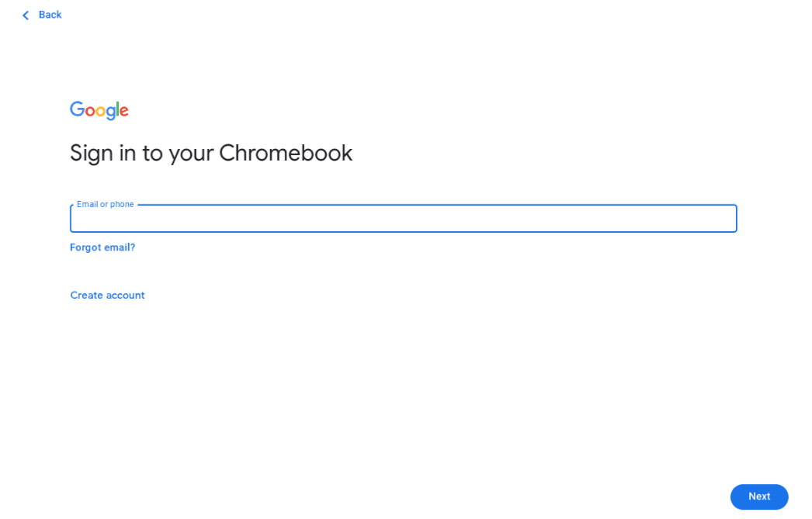Proceed to the next sign-in step
Image resolution: width=812 pixels, height=519 pixels.
[759, 497]
